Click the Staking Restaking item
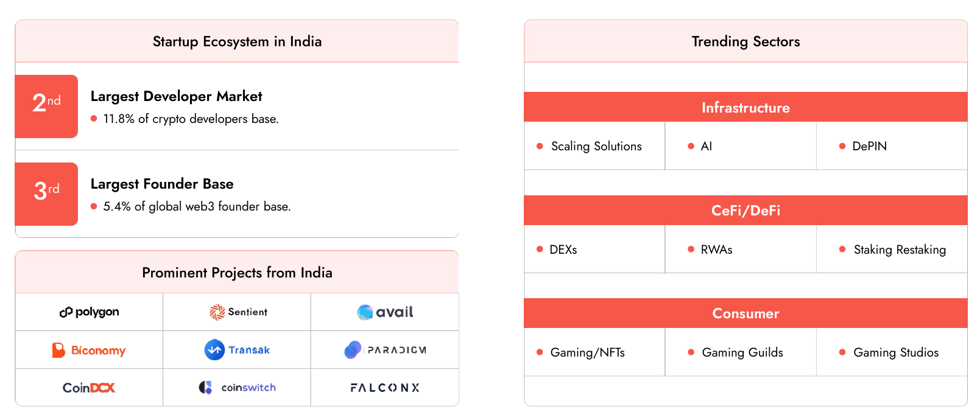Image resolution: width=980 pixels, height=415 pixels. point(899,249)
